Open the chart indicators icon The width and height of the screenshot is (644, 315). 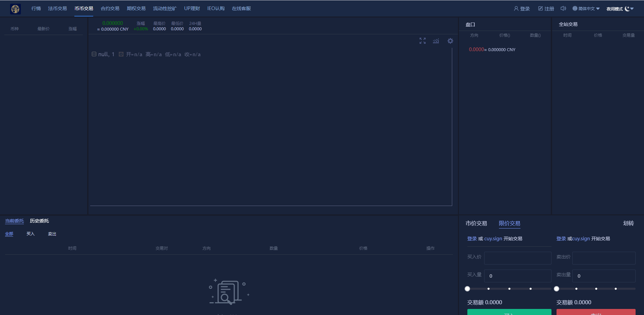[x=436, y=41]
